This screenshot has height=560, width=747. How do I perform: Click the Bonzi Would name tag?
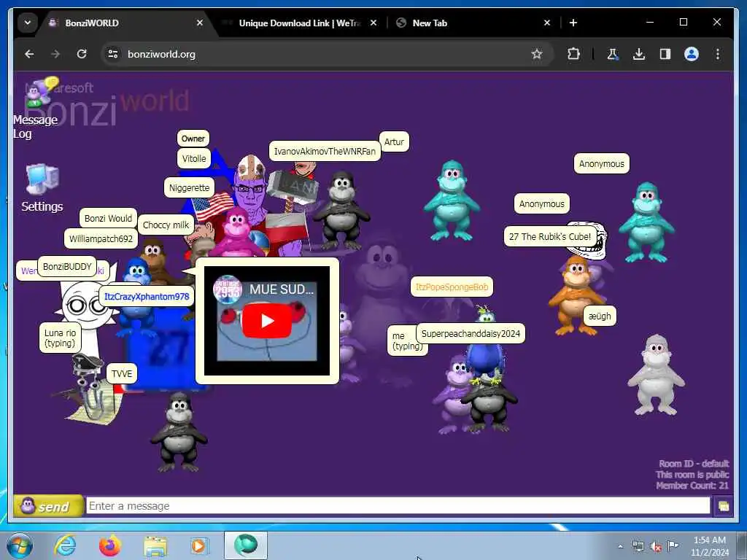point(108,219)
